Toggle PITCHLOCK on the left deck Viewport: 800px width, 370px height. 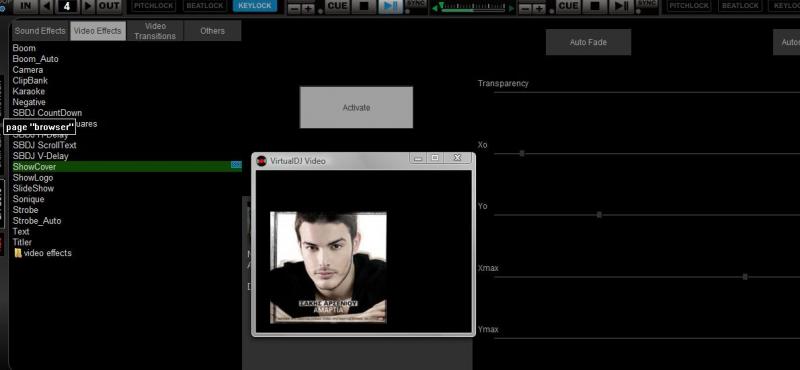click(x=154, y=6)
